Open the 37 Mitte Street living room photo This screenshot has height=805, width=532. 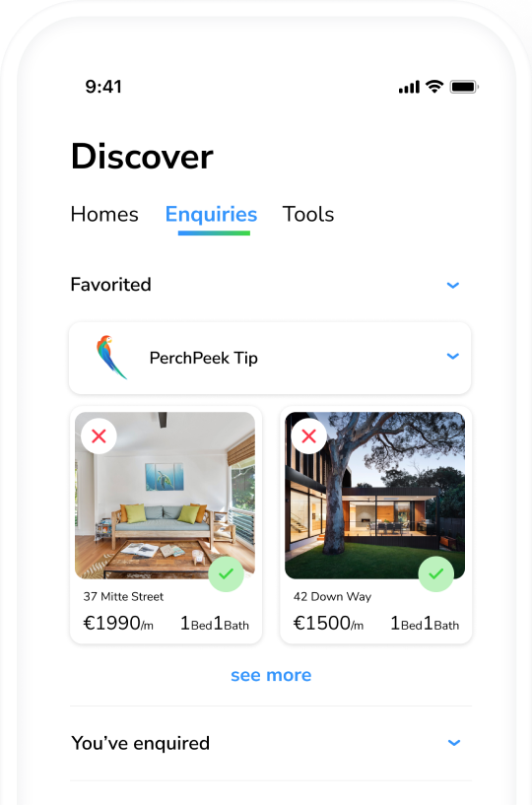pyautogui.click(x=165, y=496)
